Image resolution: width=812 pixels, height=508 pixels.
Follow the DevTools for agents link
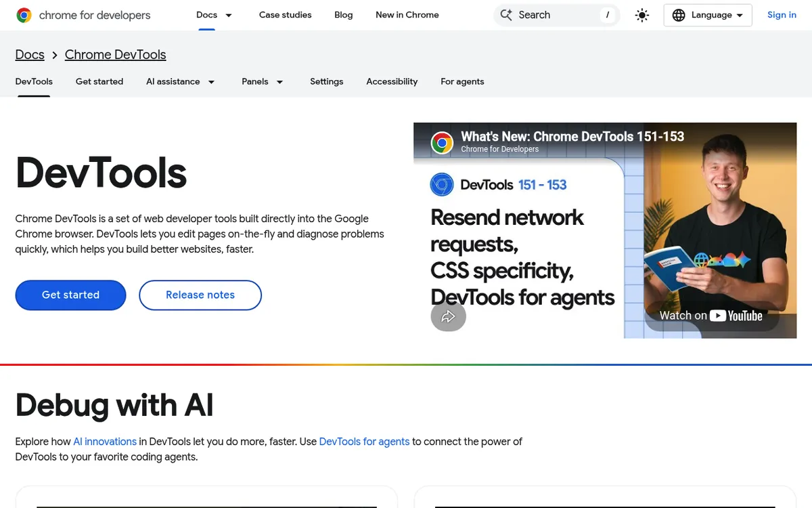pos(364,442)
